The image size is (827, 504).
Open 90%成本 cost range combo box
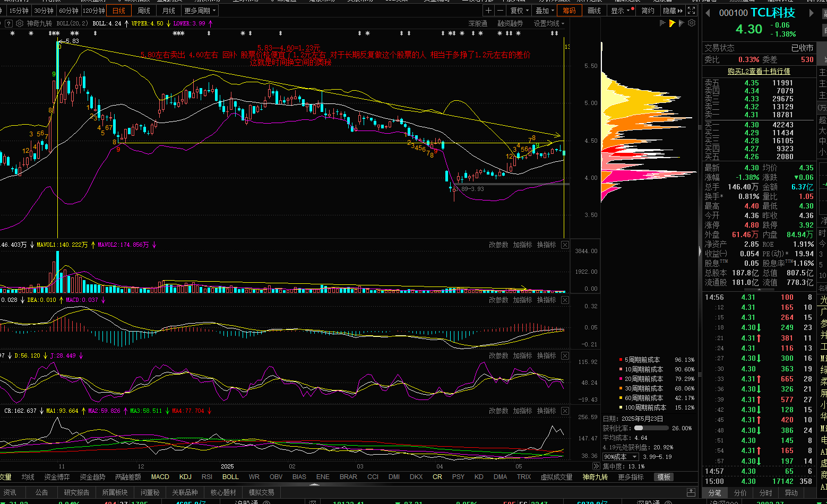(x=620, y=457)
